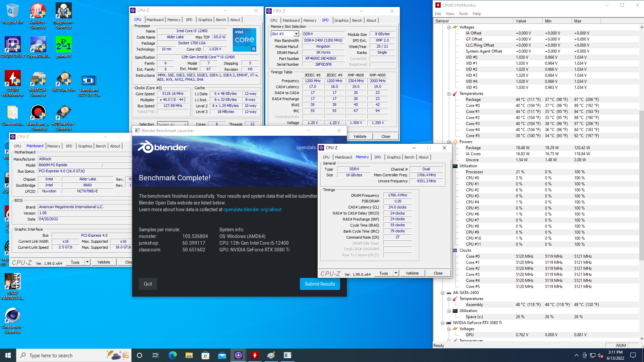Open Mail app from taskbar
The image size is (644, 362).
click(222, 355)
